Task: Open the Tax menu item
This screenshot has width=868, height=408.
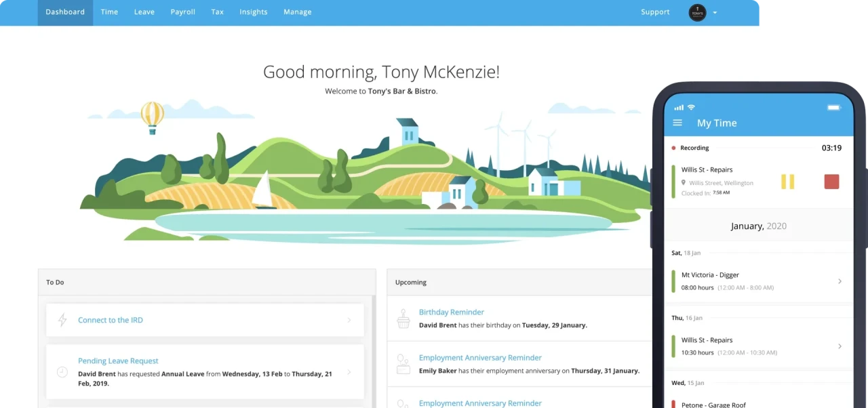Action: coord(218,12)
